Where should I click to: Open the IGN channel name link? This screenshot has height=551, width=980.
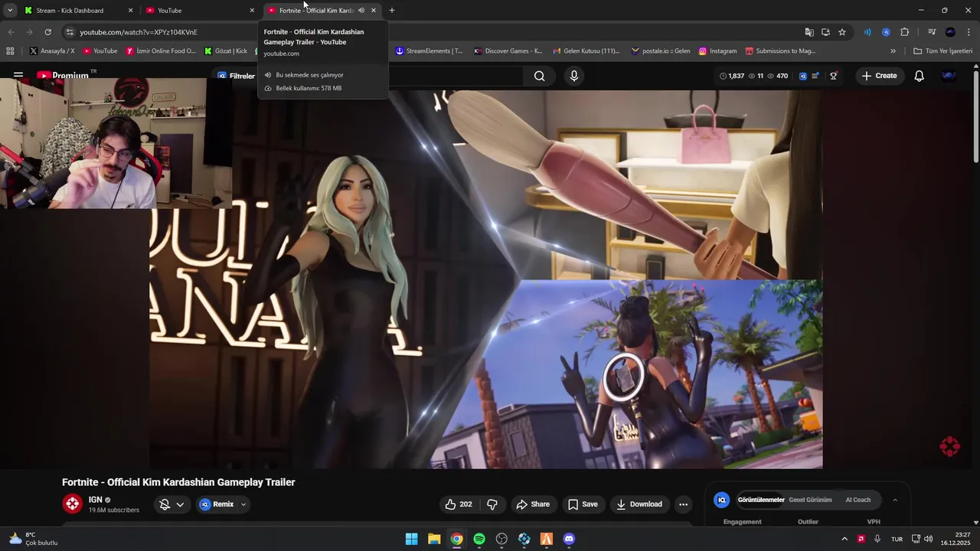tap(95, 500)
